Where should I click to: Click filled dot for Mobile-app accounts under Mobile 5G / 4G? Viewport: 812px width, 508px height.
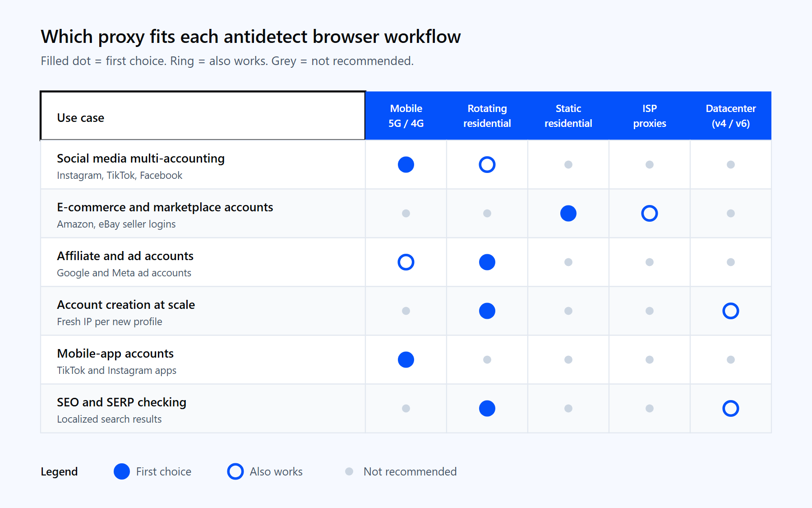(x=406, y=359)
